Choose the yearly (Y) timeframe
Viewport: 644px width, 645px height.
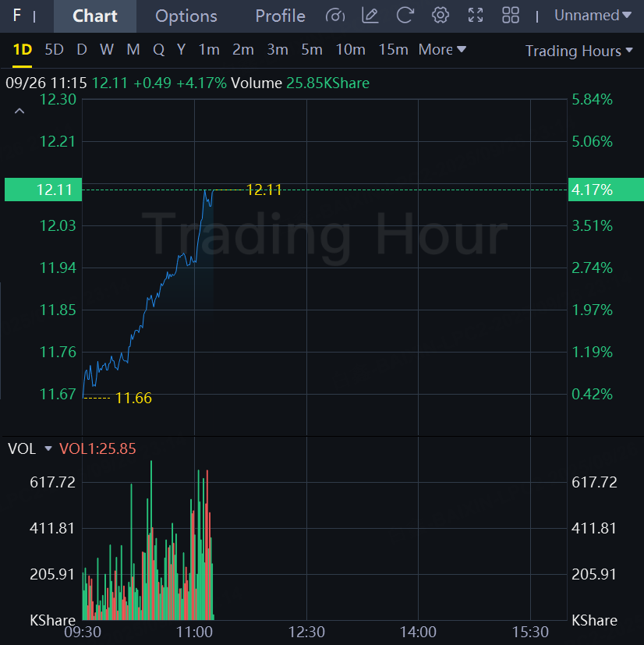[x=181, y=50]
